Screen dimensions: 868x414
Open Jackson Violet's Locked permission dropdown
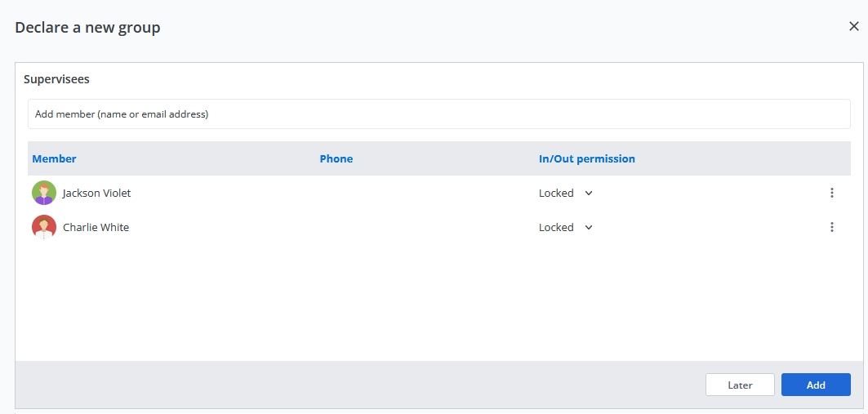click(x=557, y=194)
